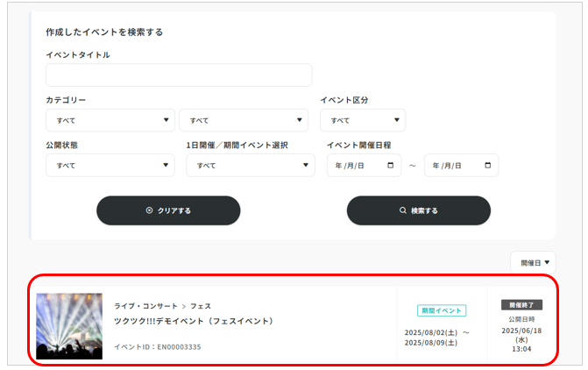Expand the 1日開催/期間イベント選択 dropdown
This screenshot has height=370, width=588.
pos(250,166)
